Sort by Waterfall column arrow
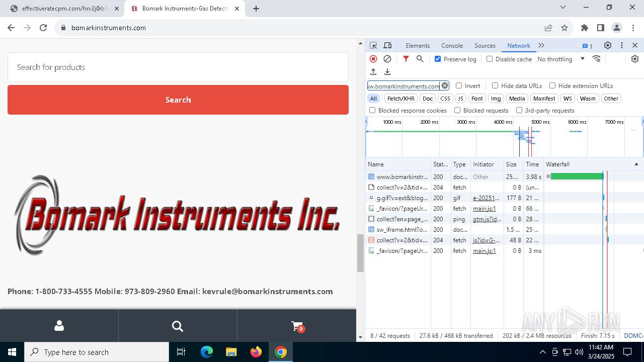This screenshot has width=644, height=362. click(636, 164)
